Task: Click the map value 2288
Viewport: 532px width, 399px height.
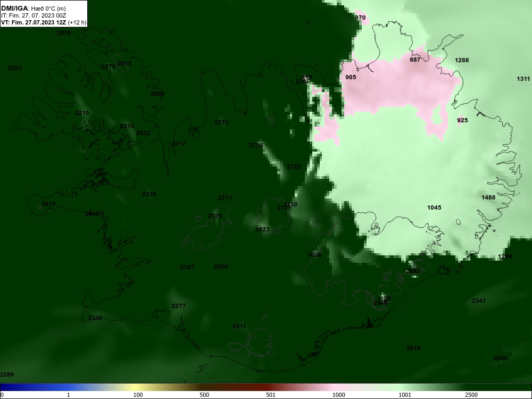Action: click(7, 375)
